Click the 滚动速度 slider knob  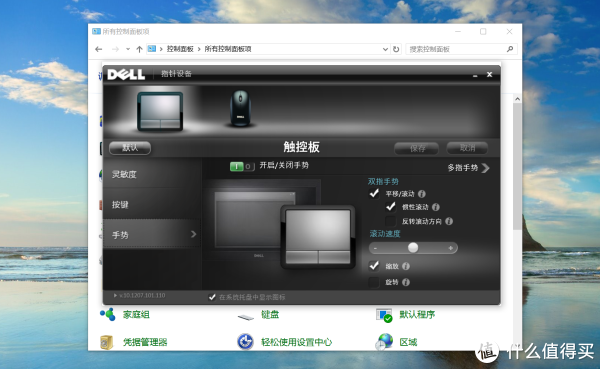(413, 248)
